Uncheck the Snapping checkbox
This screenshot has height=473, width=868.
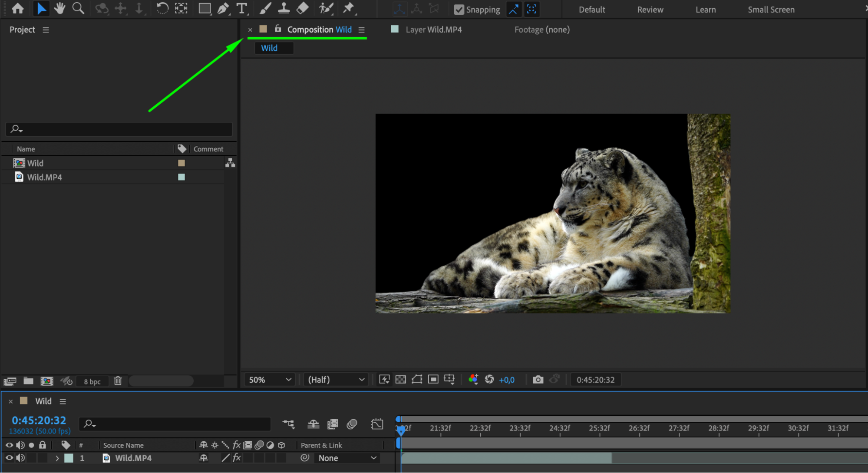point(459,10)
